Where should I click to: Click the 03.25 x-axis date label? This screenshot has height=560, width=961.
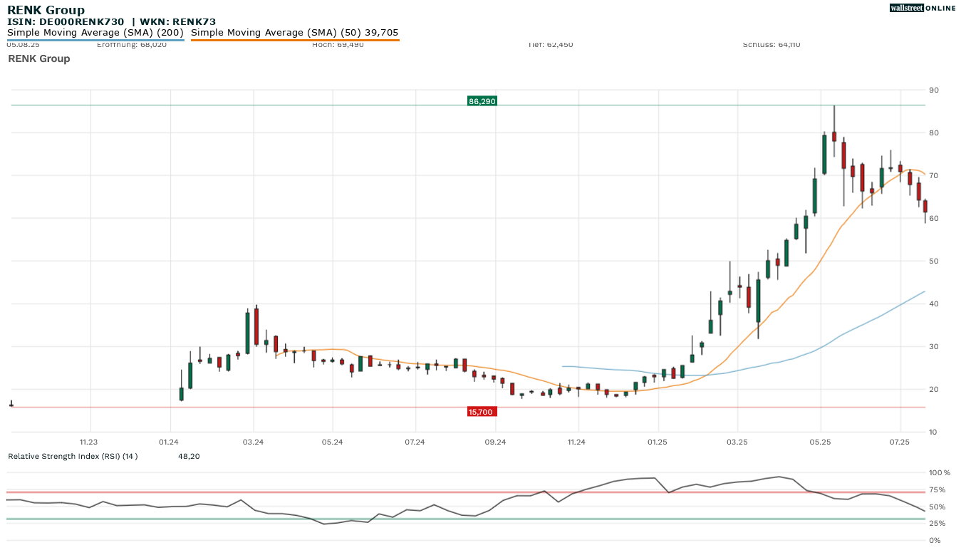click(738, 442)
